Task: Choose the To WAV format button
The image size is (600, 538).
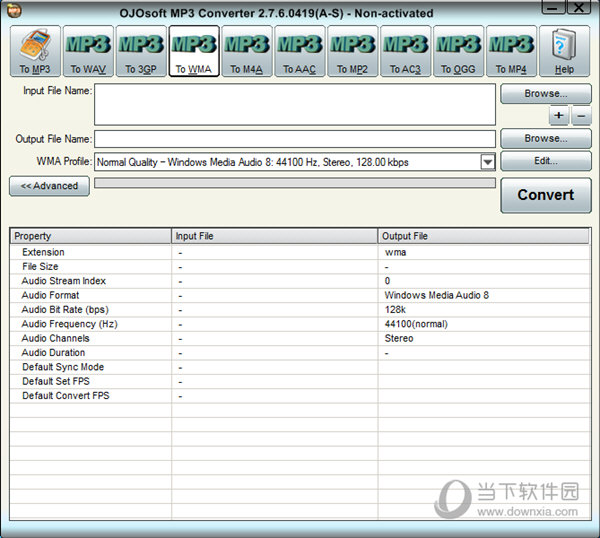Action: pyautogui.click(x=88, y=51)
